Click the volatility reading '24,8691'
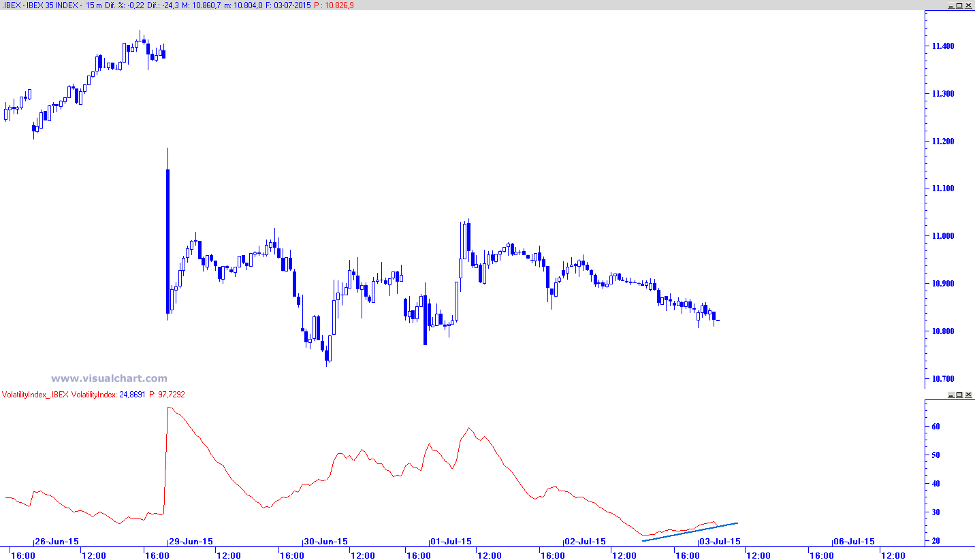Screen dimensions: 975x560 132,395
